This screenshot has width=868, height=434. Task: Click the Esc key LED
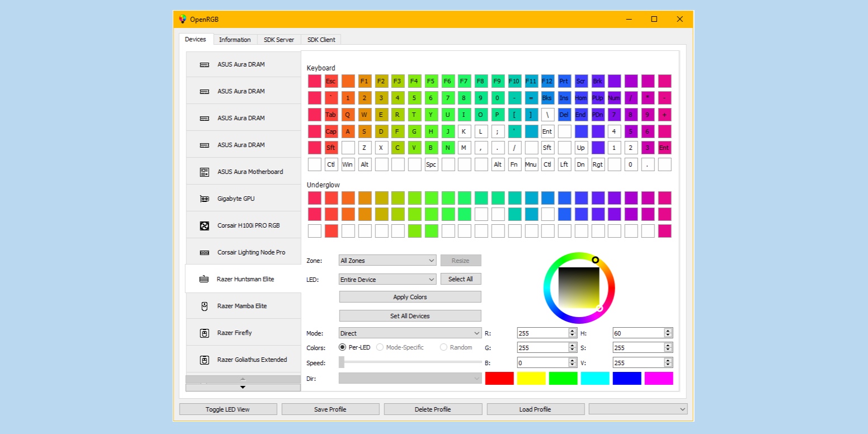click(331, 81)
